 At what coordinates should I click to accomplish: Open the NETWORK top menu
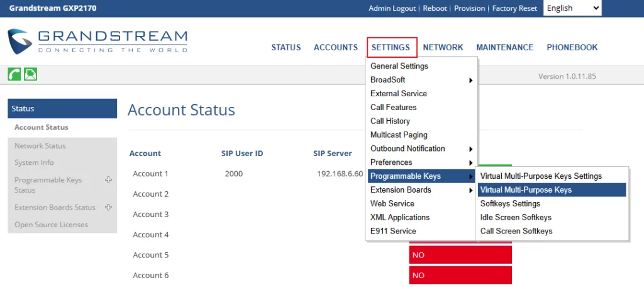pos(443,47)
